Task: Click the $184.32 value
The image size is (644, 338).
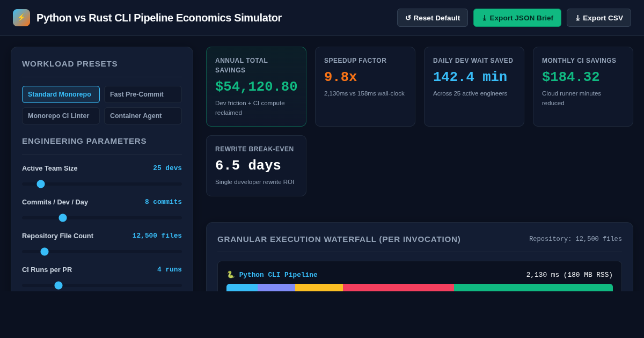Action: [x=570, y=77]
